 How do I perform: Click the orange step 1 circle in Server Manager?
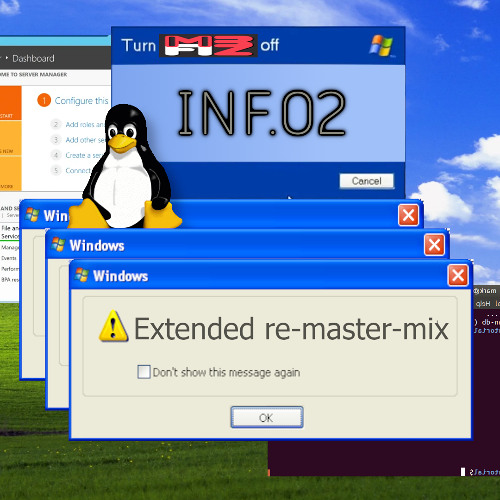(44, 100)
